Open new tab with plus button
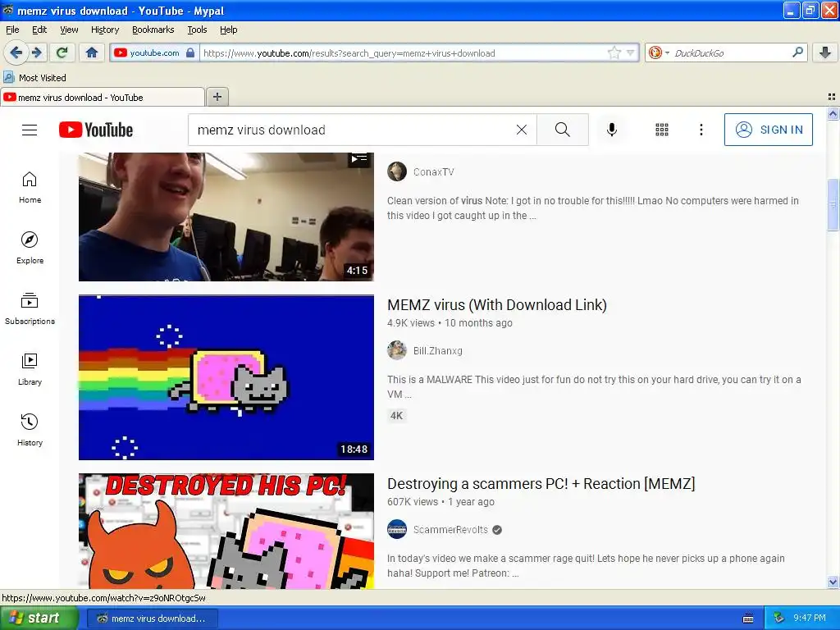The image size is (840, 630). (x=217, y=97)
